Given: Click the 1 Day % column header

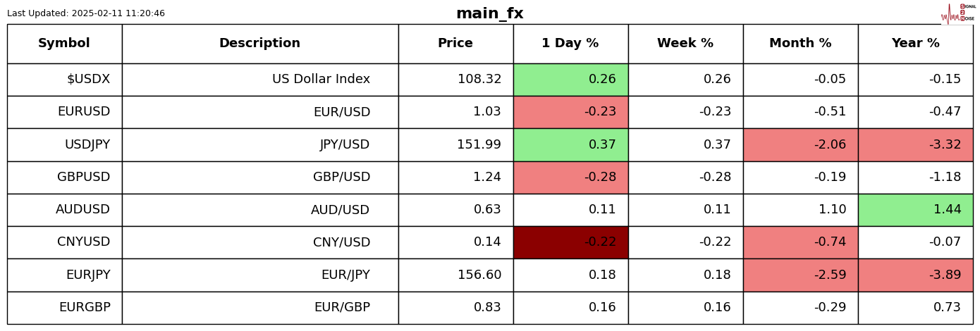Looking at the screenshot, I should [x=570, y=44].
